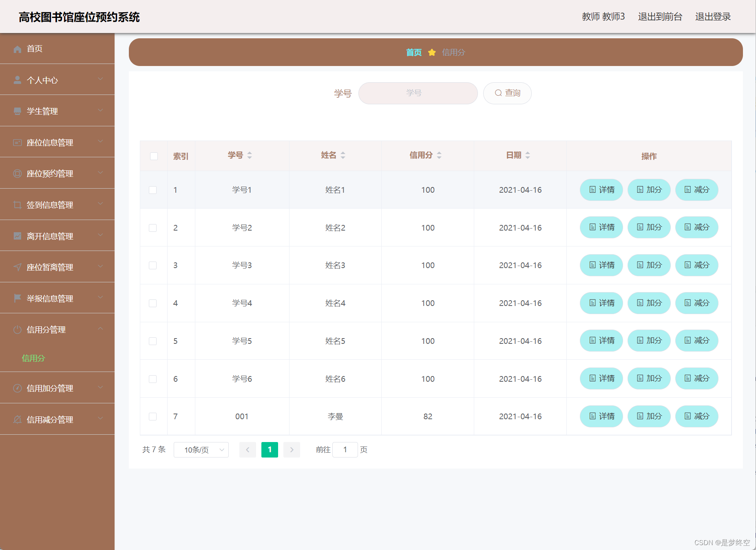Click 退出登录 in the top menu

coord(713,17)
